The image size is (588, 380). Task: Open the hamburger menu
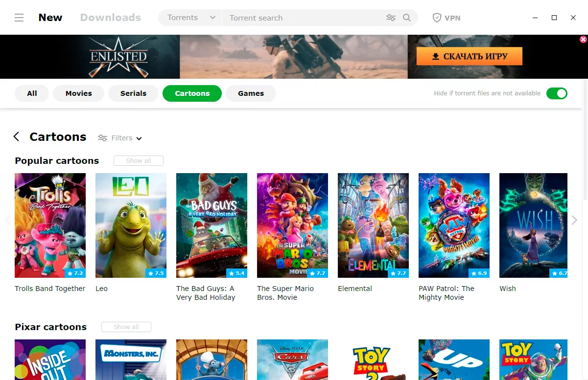[19, 18]
